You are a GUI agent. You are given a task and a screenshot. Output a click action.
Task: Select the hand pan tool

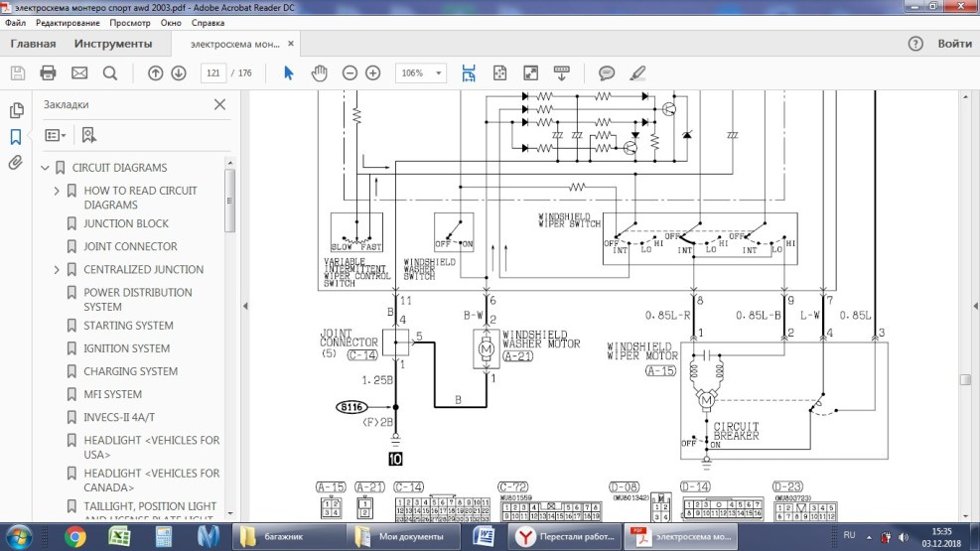319,72
